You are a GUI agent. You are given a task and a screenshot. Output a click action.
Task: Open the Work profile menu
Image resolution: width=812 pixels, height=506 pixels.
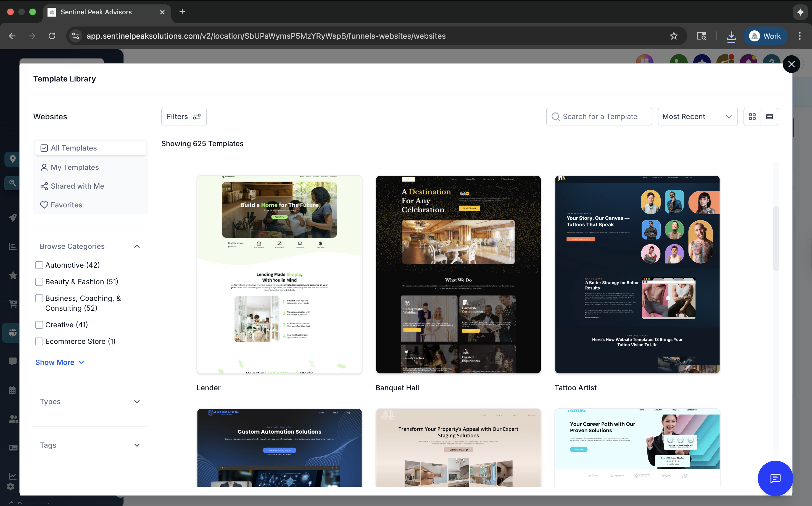(x=765, y=36)
